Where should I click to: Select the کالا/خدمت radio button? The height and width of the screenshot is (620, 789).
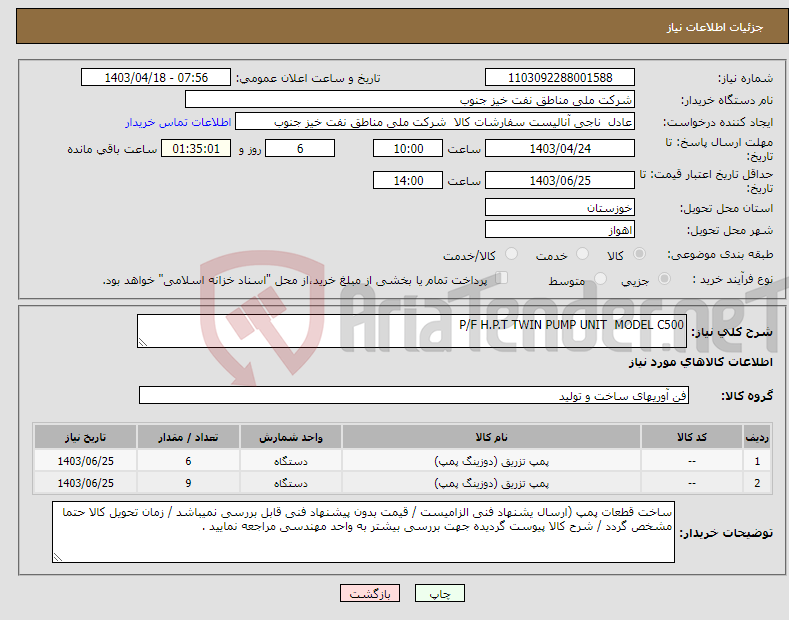(x=511, y=254)
